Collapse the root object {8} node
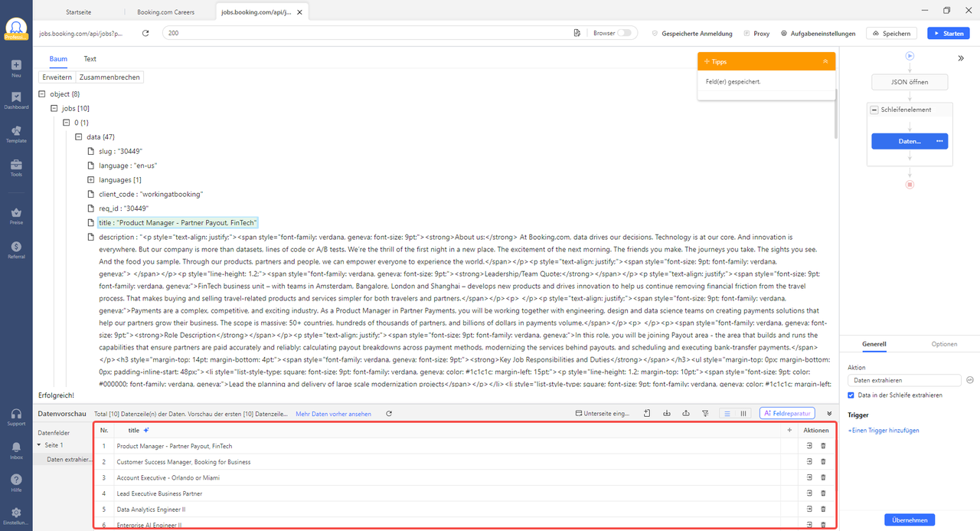 42,93
